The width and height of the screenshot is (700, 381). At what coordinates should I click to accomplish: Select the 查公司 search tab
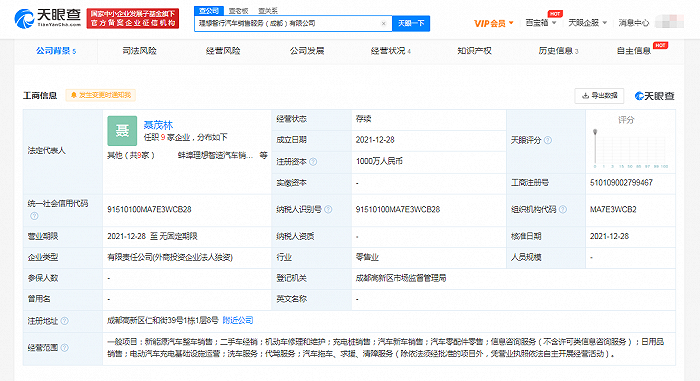[209, 11]
